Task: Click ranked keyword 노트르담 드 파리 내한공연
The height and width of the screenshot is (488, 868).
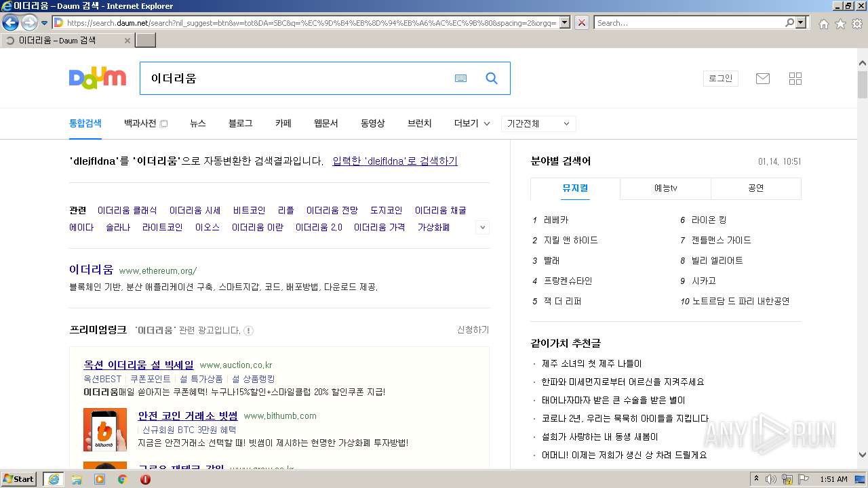Action: [741, 302]
